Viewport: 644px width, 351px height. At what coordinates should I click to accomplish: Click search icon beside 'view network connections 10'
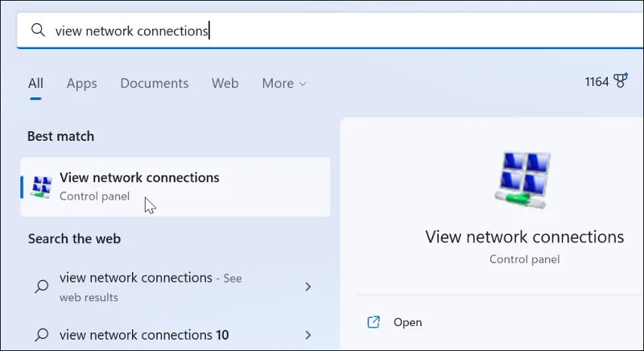tap(42, 335)
